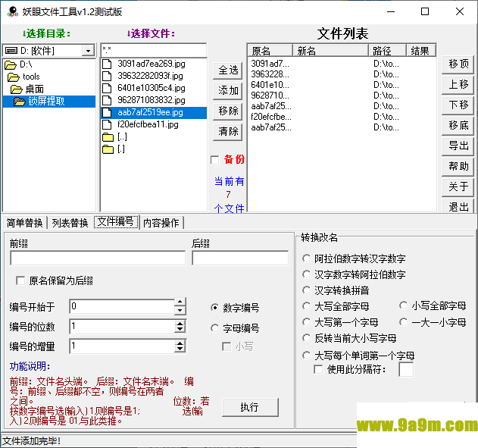Enable the 备份 backup checkbox

(x=214, y=160)
